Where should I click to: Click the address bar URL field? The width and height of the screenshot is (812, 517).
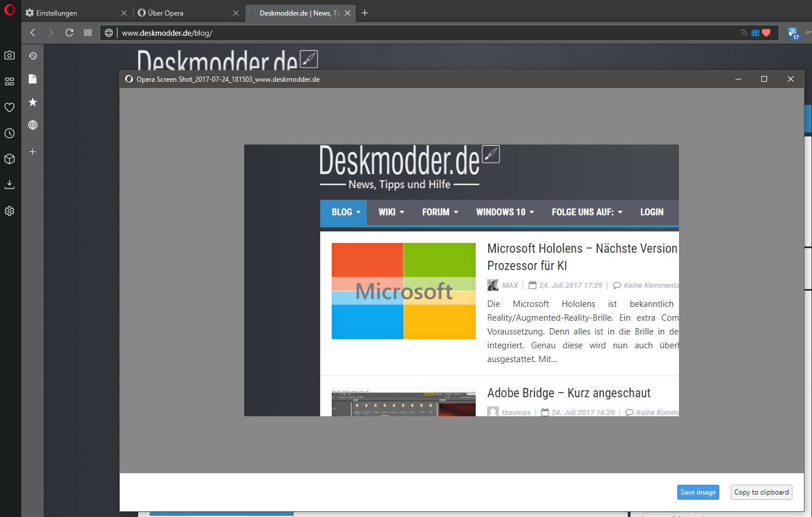click(x=426, y=33)
